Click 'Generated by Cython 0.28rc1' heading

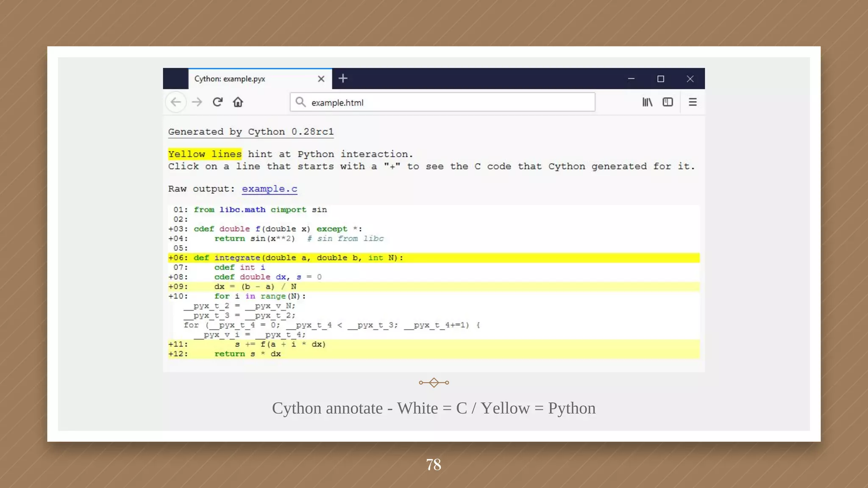point(251,132)
